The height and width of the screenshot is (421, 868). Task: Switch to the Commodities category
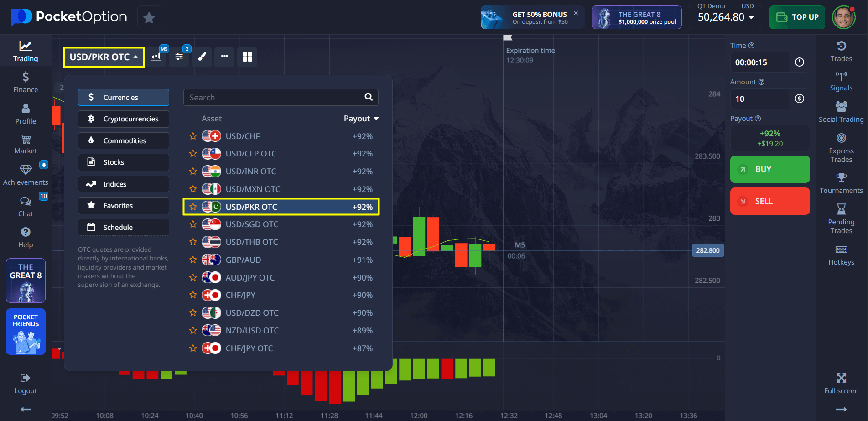[124, 141]
